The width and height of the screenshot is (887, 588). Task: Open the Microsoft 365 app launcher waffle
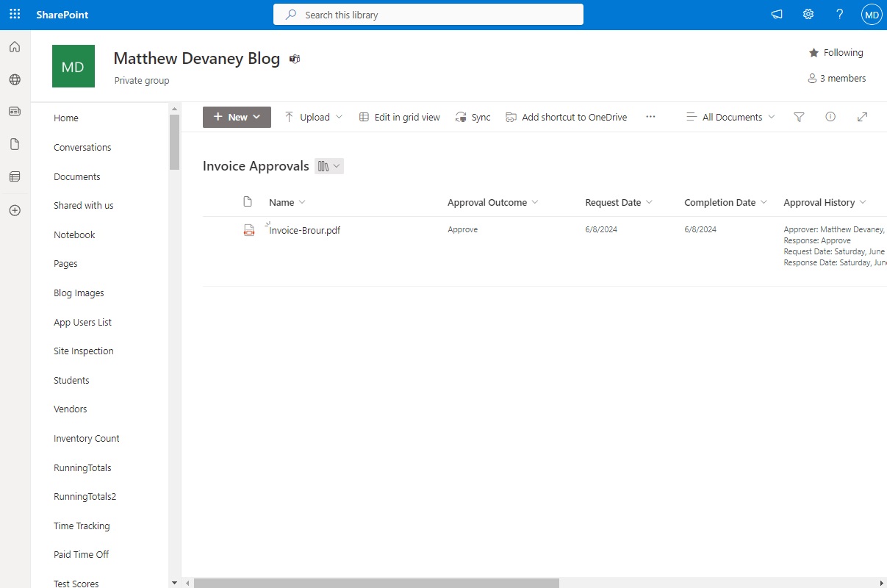coord(15,14)
